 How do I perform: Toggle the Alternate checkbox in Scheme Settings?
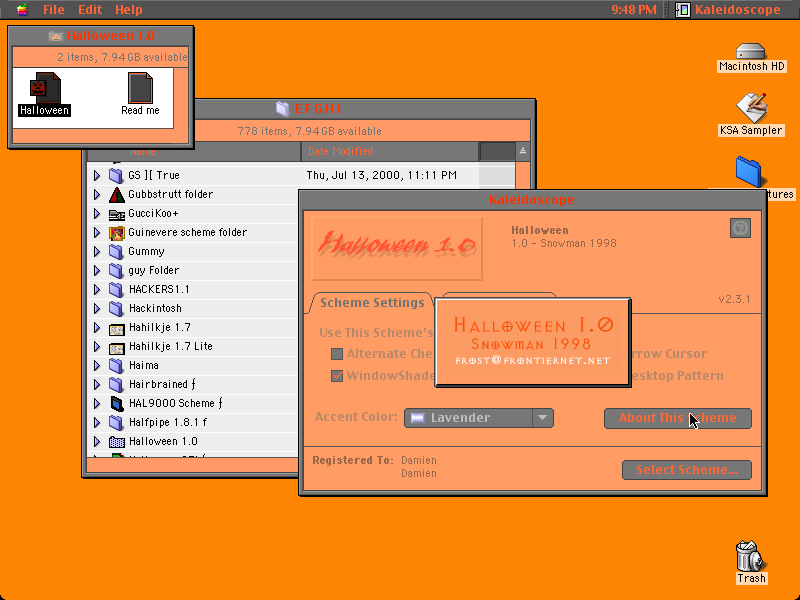pos(337,354)
